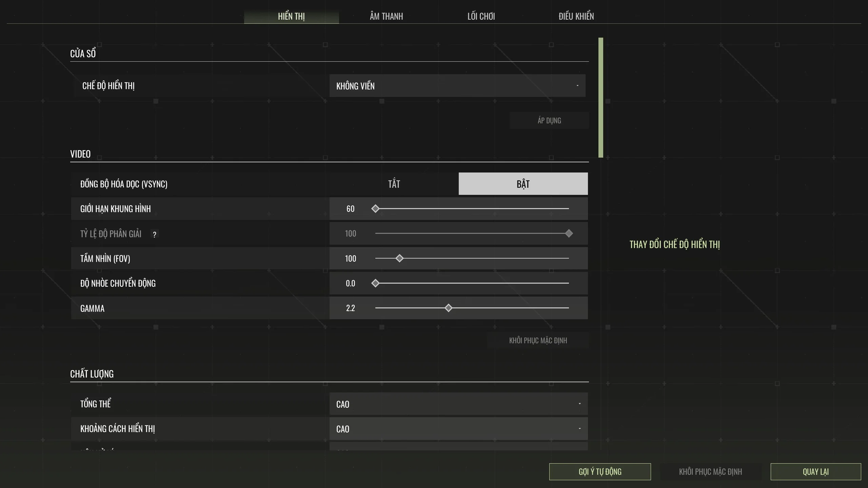Click the arrow icon on Tổng thể dropdown
Image resolution: width=868 pixels, height=488 pixels.
point(579,404)
